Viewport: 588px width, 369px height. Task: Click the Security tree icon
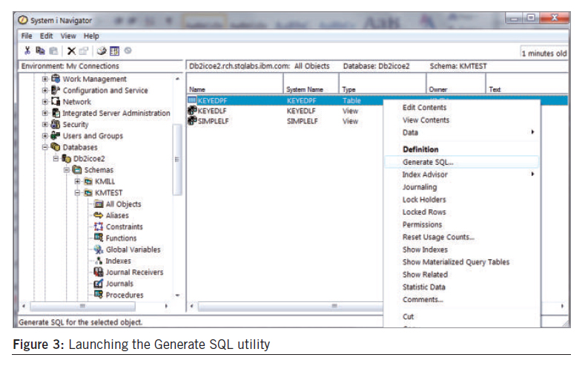56,124
